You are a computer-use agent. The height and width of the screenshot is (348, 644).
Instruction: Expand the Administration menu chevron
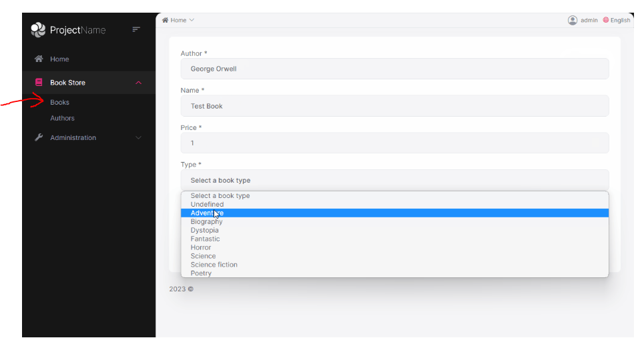click(138, 137)
